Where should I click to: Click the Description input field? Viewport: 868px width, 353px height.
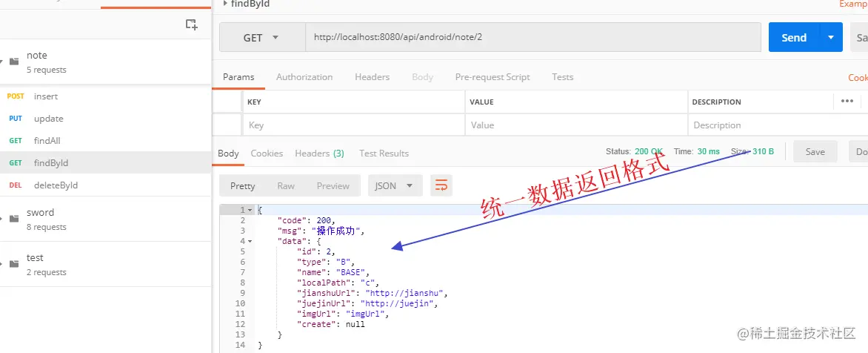point(777,125)
